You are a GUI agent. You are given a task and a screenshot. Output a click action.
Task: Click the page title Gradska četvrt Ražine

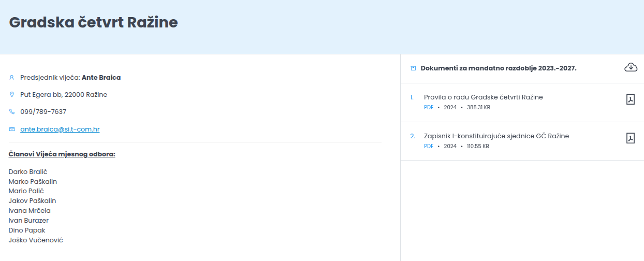click(x=94, y=22)
